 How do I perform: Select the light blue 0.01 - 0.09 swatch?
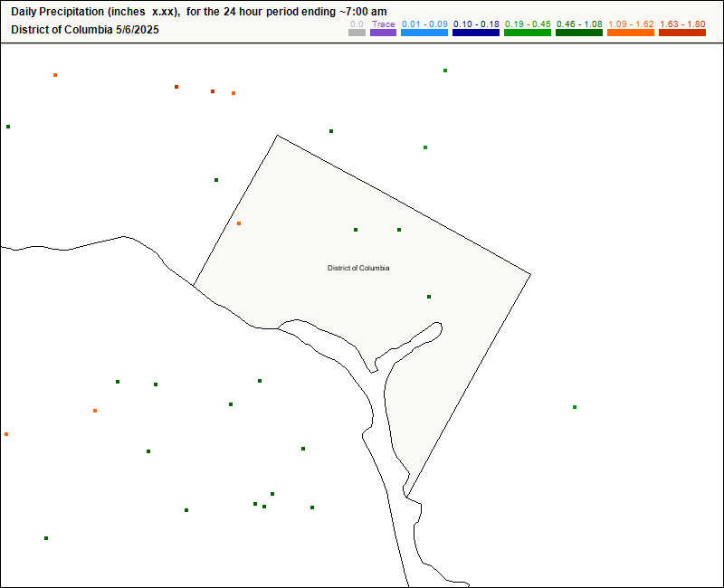point(424,33)
